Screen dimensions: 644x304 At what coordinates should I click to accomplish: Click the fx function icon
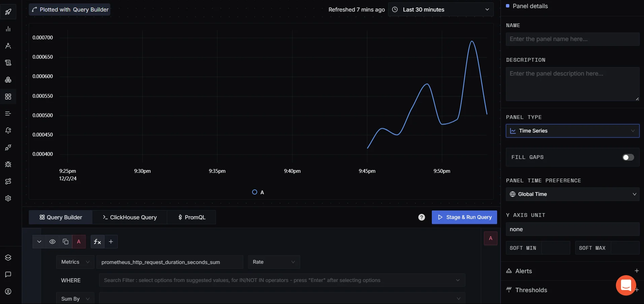[x=97, y=242]
